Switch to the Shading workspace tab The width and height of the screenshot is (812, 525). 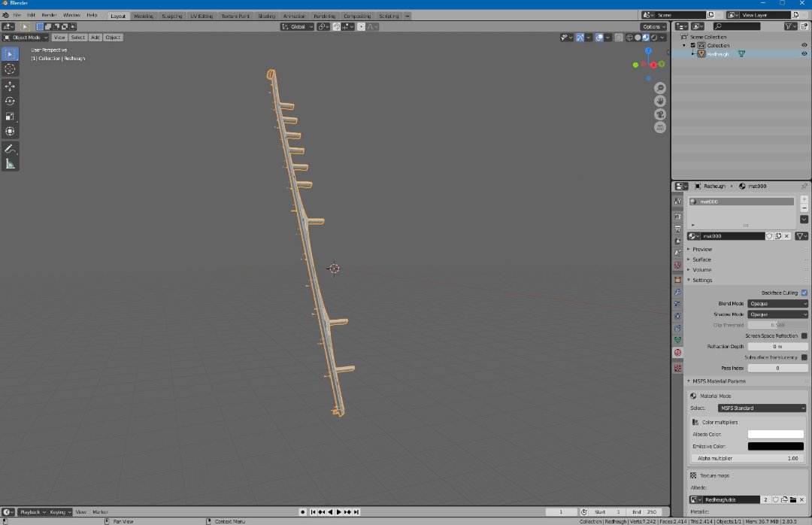click(267, 16)
